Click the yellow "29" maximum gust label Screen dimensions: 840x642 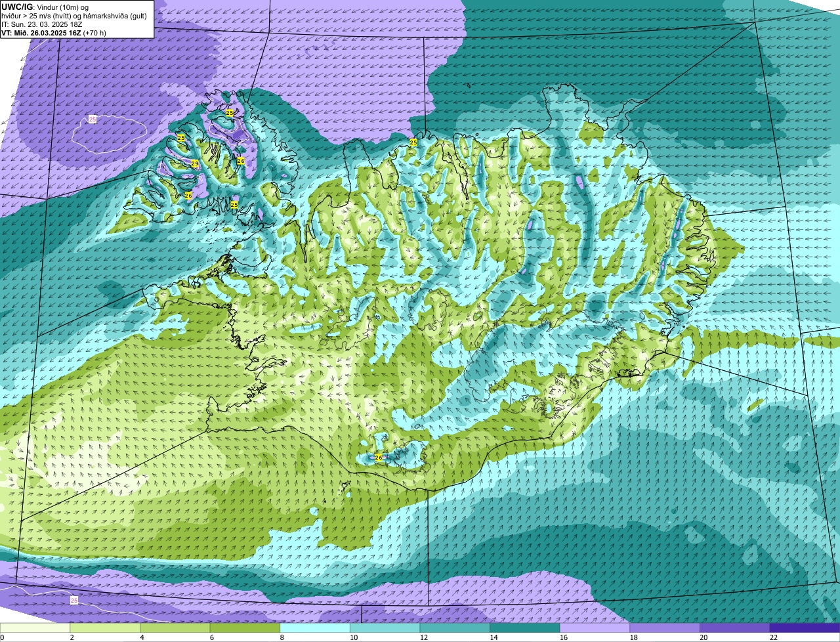pyautogui.click(x=195, y=163)
